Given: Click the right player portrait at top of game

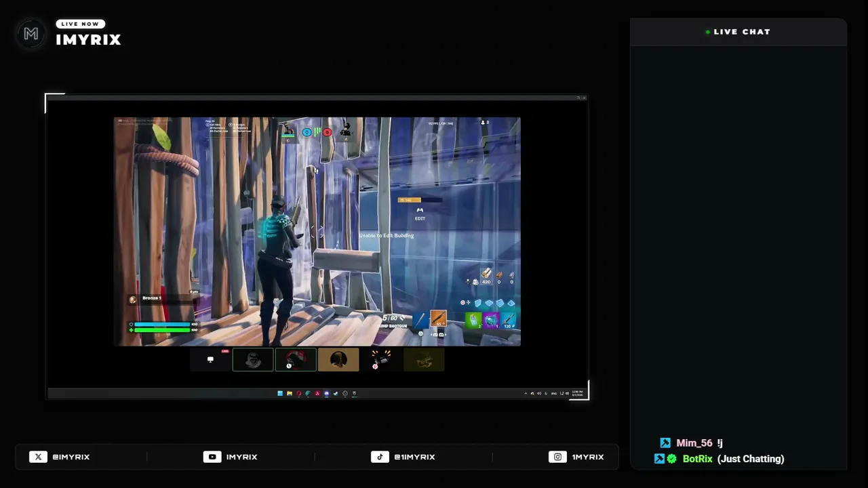Looking at the screenshot, I should click(x=346, y=130).
